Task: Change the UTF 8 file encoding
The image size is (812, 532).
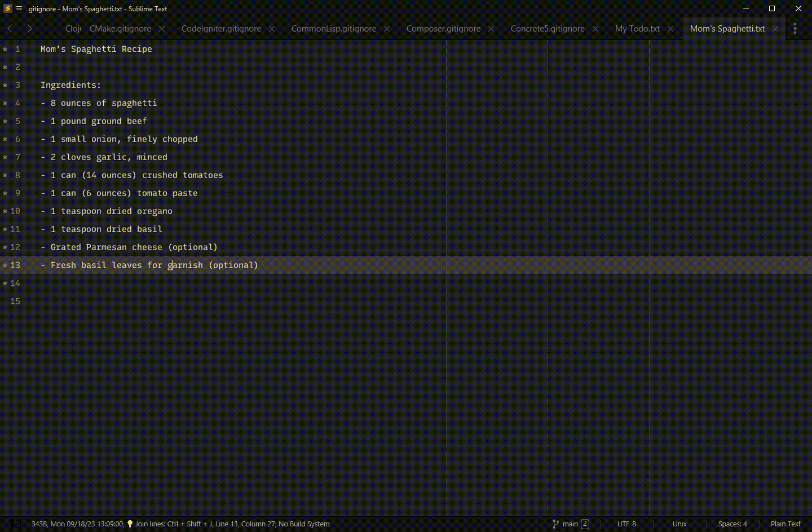Action: (626, 524)
